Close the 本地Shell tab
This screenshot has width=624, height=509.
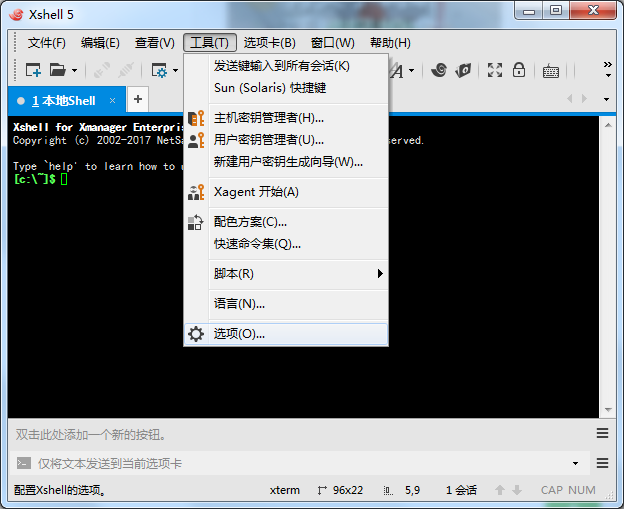[113, 101]
